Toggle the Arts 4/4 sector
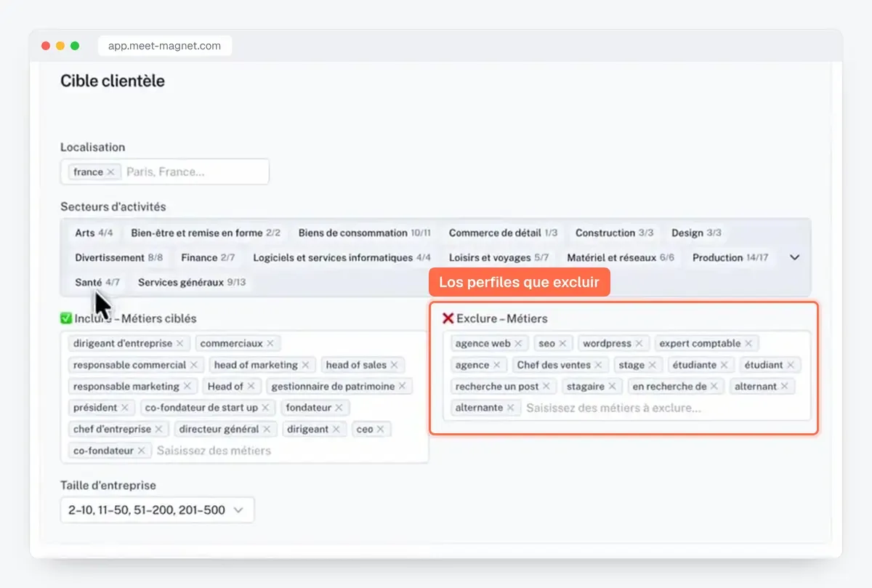The height and width of the screenshot is (588, 872). [x=94, y=233]
